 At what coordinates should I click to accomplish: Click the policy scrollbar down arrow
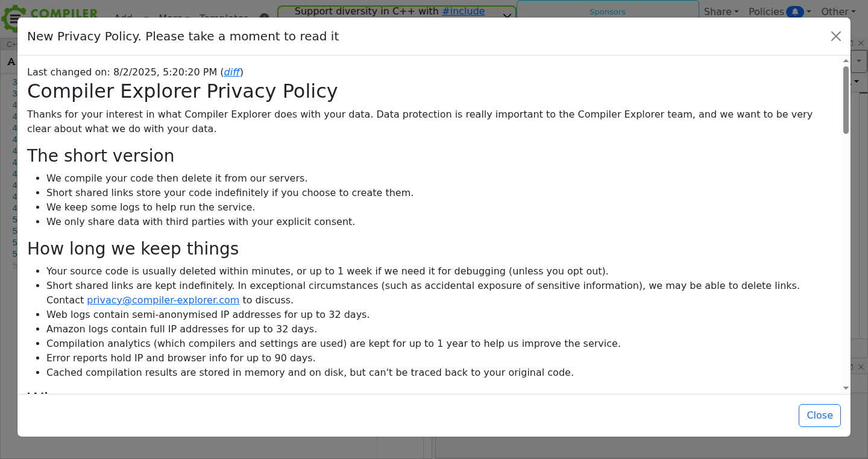click(846, 388)
